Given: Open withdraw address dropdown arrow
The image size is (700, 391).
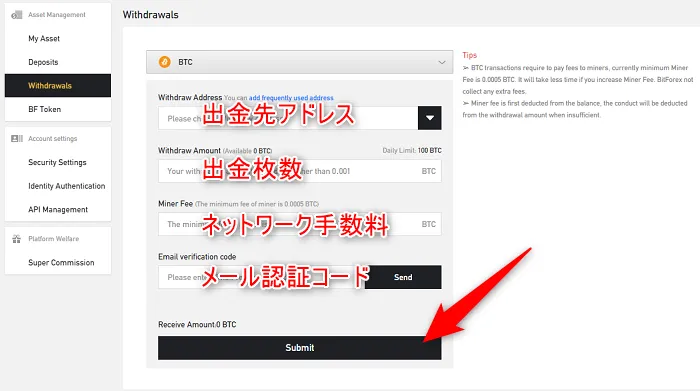Looking at the screenshot, I should (x=429, y=118).
